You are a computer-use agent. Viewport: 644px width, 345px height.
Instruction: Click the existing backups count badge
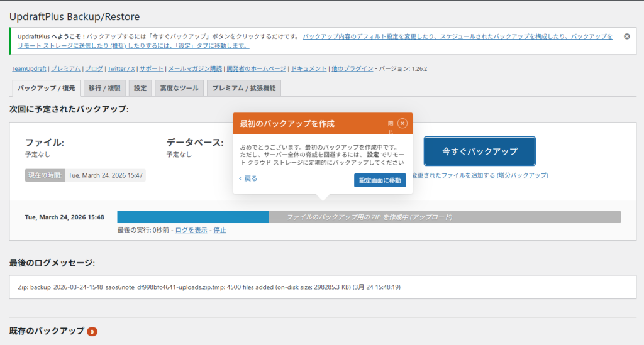click(92, 331)
